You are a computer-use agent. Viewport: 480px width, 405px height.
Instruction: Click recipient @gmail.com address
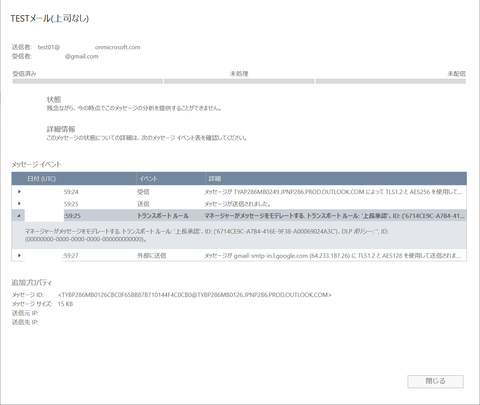(x=82, y=56)
